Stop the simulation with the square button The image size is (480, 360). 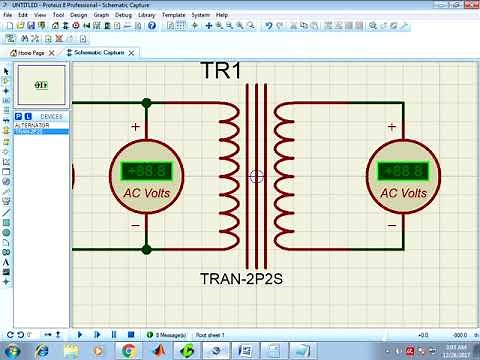point(131,335)
